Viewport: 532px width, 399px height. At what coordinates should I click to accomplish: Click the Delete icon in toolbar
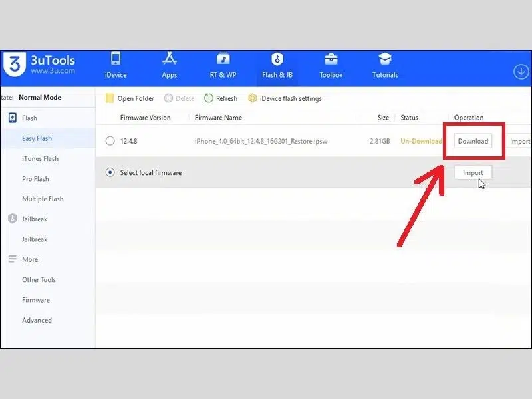[168, 98]
